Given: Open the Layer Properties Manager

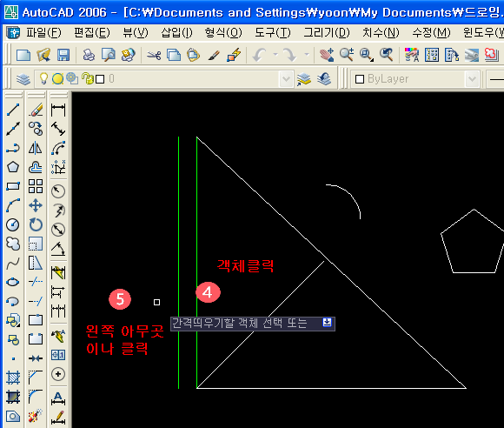Looking at the screenshot, I should pos(23,79).
